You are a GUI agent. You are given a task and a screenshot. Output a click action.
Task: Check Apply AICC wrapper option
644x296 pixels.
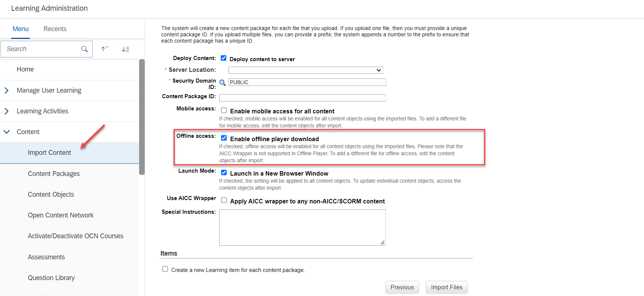(224, 200)
